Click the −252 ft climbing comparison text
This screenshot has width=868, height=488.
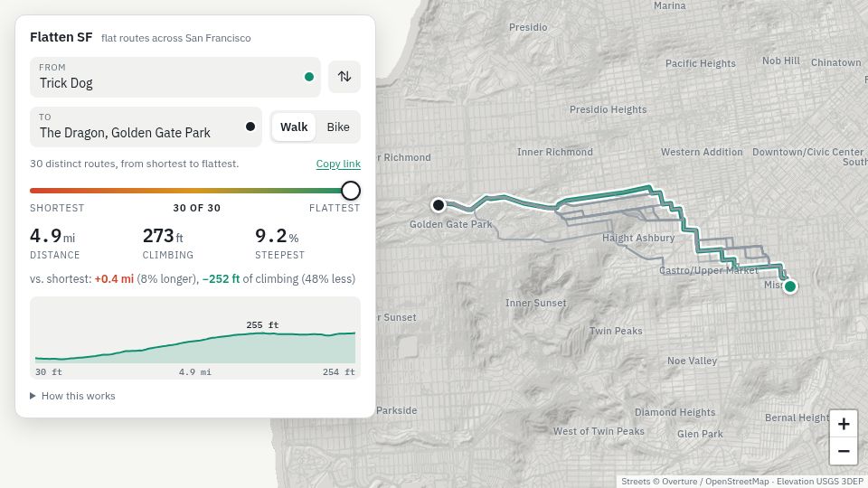coord(221,279)
